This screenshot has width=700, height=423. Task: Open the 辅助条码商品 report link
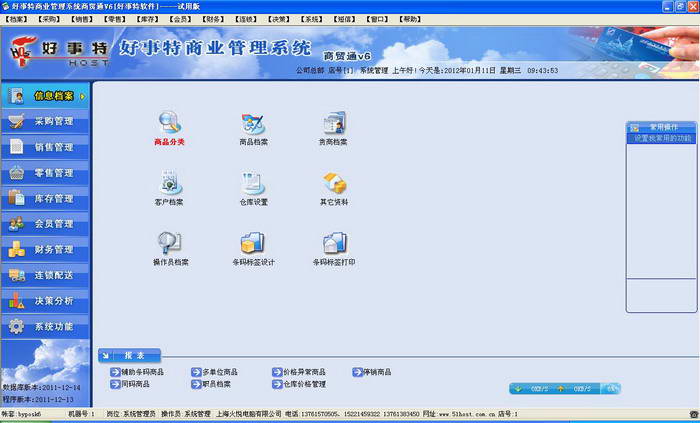137,372
